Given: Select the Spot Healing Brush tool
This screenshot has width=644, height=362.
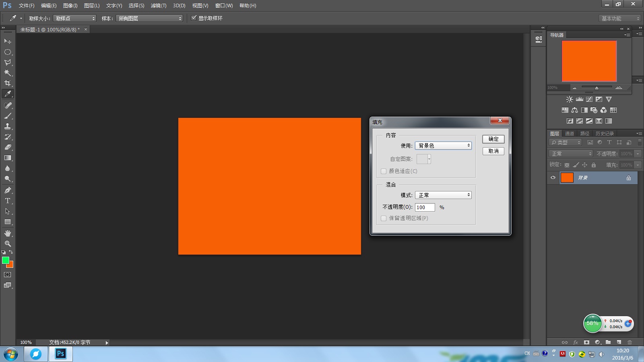Looking at the screenshot, I should pos(8,105).
